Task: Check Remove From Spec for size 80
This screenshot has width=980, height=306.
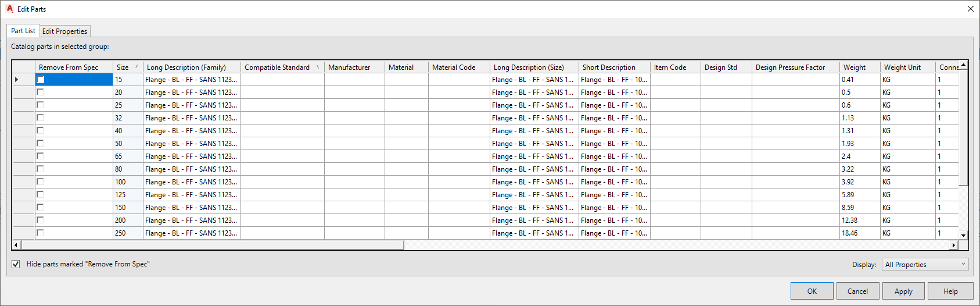Action: coord(40,169)
